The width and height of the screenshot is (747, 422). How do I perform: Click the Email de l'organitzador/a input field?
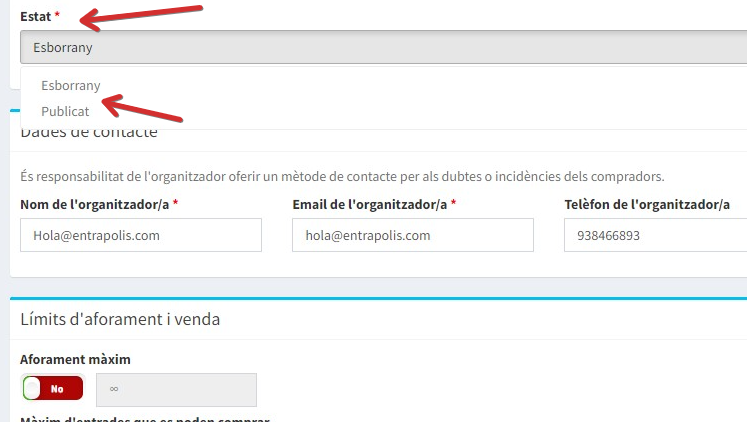click(x=413, y=235)
